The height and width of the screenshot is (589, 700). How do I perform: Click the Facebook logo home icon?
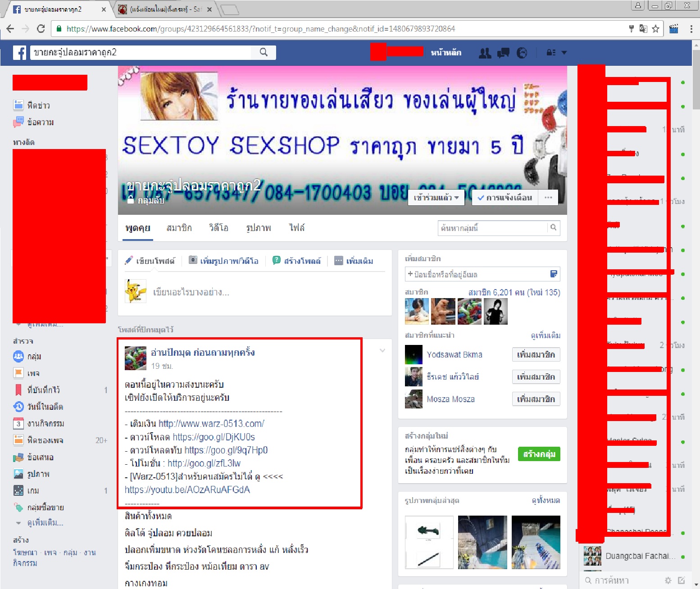click(x=19, y=53)
